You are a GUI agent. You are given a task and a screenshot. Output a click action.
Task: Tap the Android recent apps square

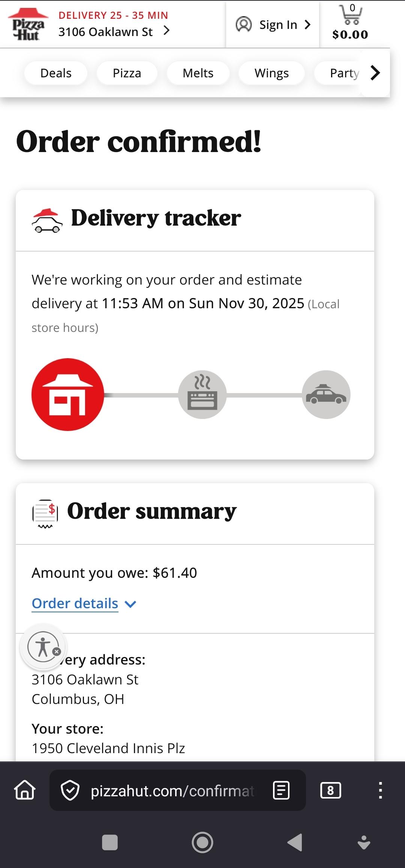pyautogui.click(x=110, y=842)
